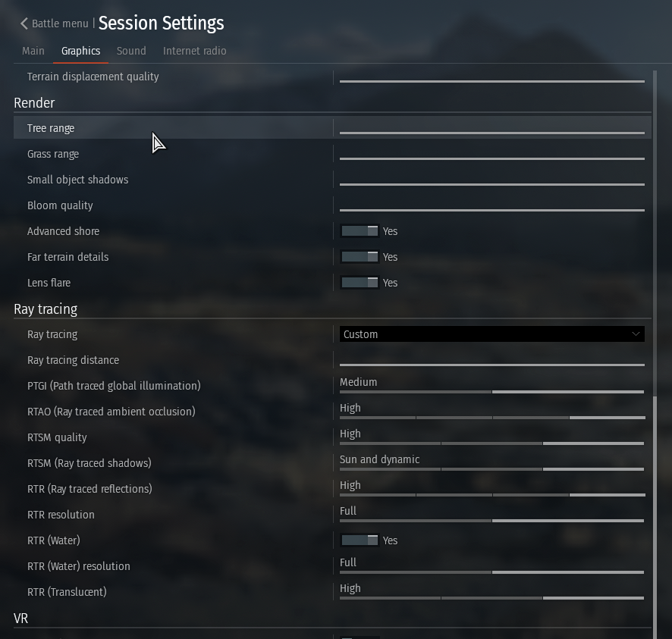Switch to the Main tab
The width and height of the screenshot is (672, 639).
33,51
